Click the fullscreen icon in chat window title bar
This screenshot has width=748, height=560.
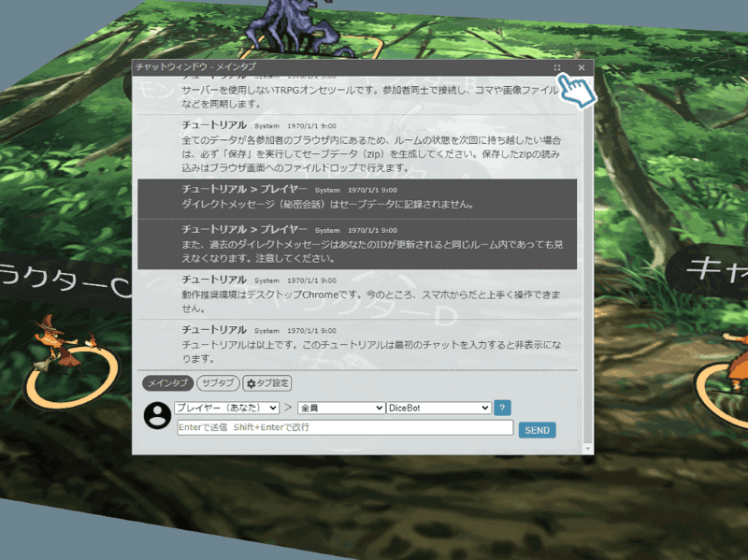point(556,67)
